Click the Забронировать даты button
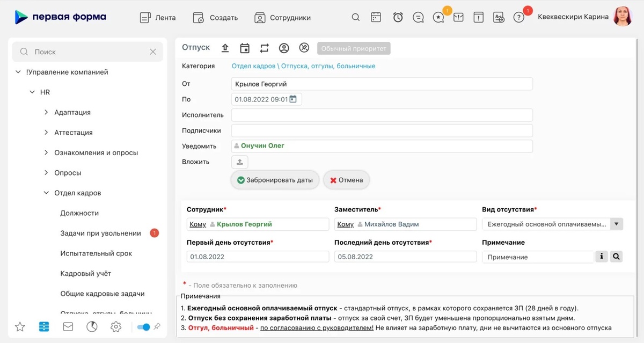Image resolution: width=644 pixels, height=343 pixels. click(275, 180)
